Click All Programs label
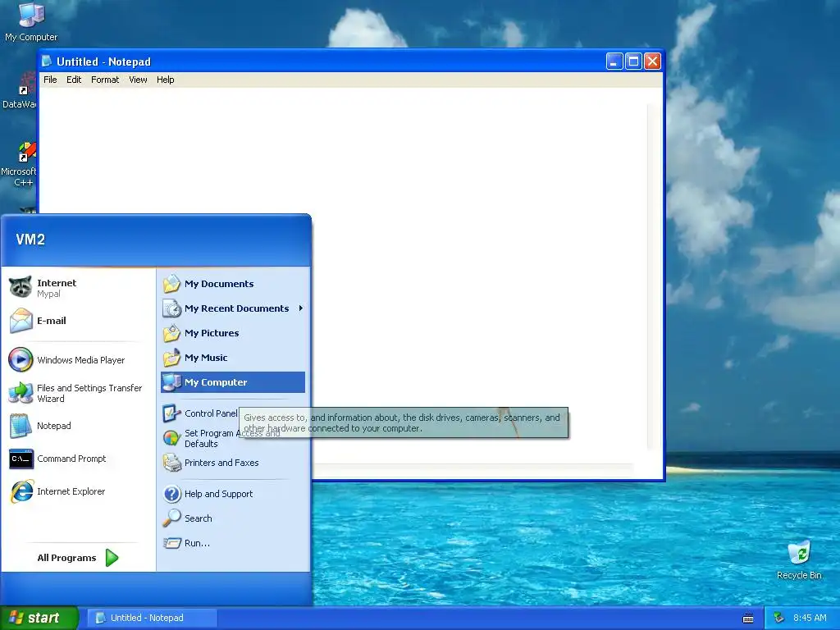Screen dimensions: 840x630 coord(66,558)
